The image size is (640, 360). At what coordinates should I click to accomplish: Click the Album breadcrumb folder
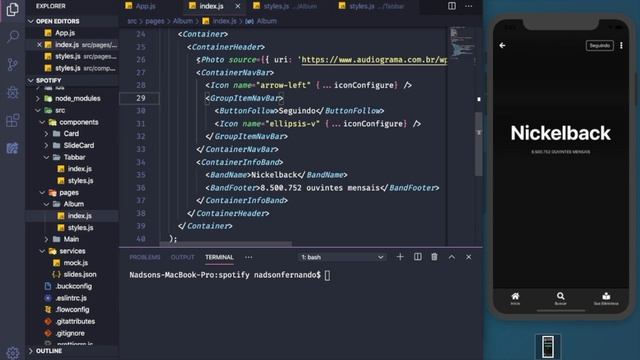[182, 21]
